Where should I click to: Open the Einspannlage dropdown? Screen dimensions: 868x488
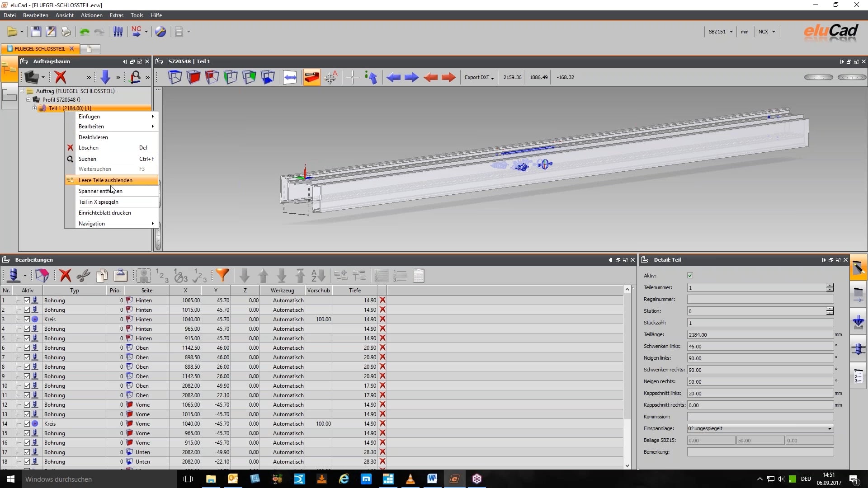pos(760,428)
